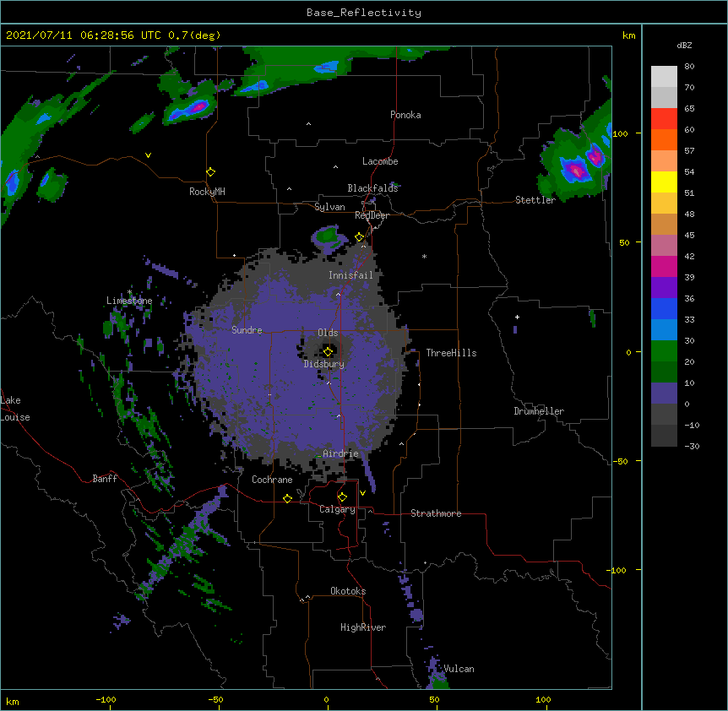Click the yellow diamond marker above Calgary label
This screenshot has width=728, height=711.
(x=342, y=497)
